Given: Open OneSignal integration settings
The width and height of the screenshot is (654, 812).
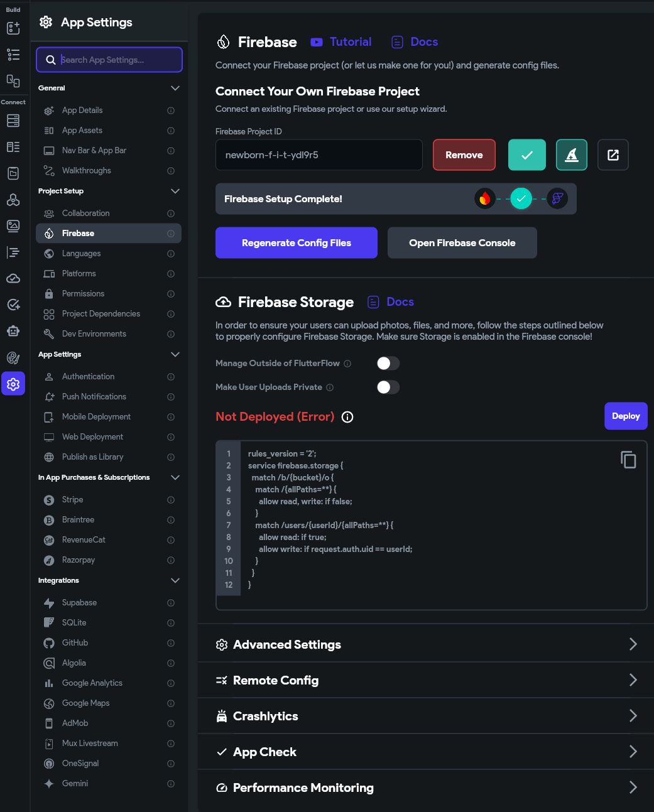Looking at the screenshot, I should 109,764.
